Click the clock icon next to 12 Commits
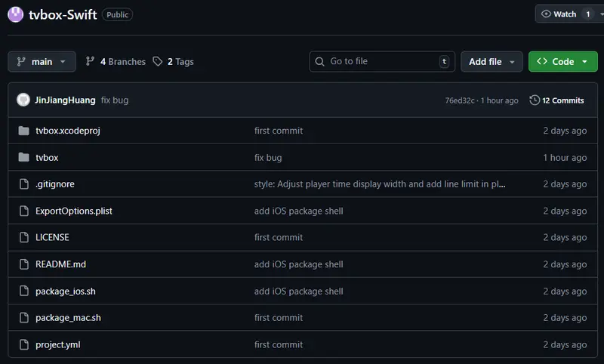 coord(535,100)
